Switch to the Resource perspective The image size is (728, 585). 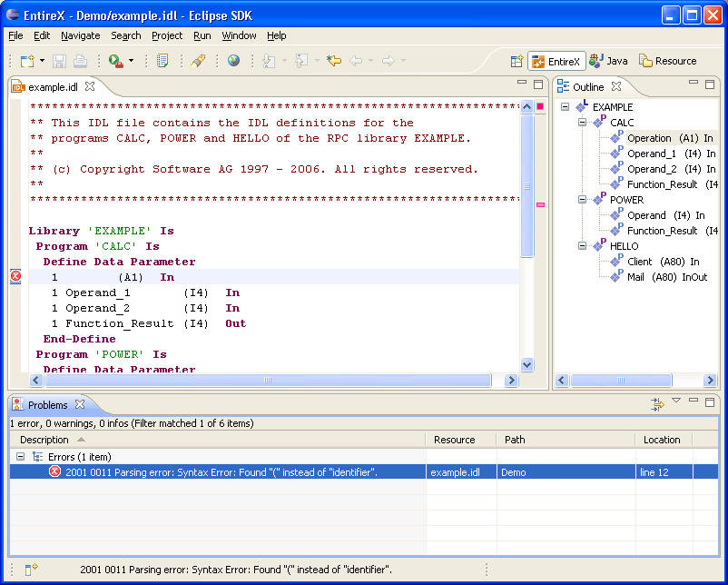[x=668, y=61]
